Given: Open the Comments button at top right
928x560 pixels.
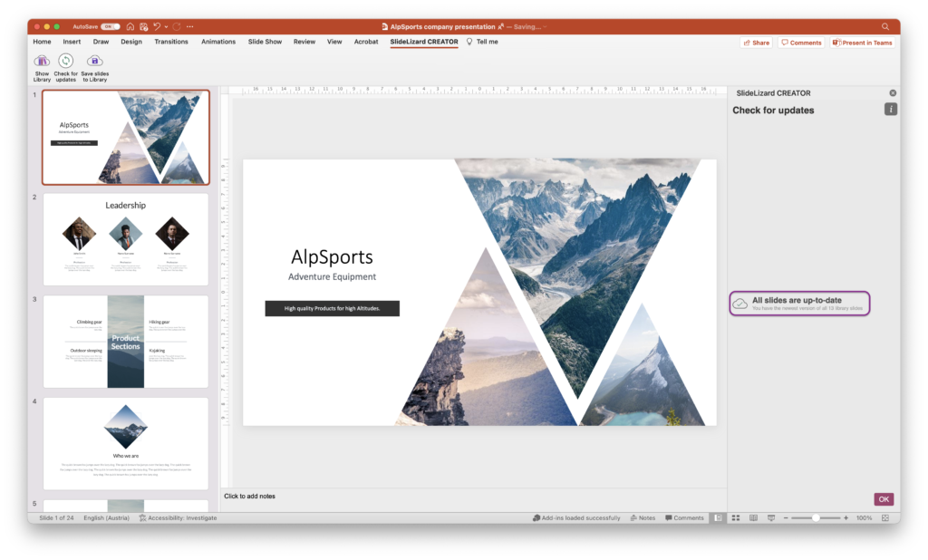Looking at the screenshot, I should [801, 43].
